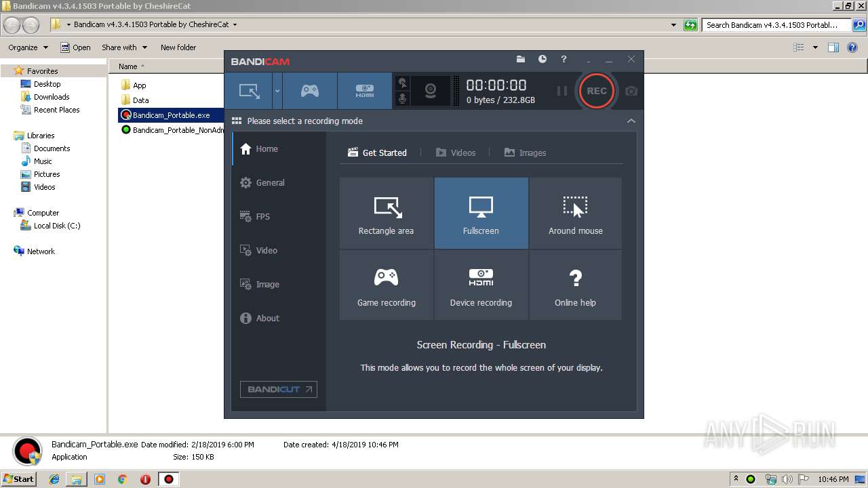Click the pause recording button
Screen dimensions: 868x488
click(561, 91)
